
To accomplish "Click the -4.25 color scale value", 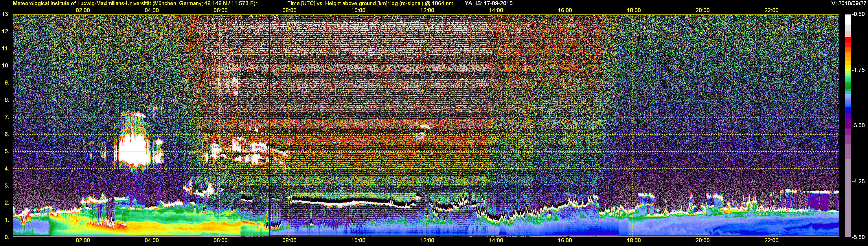I will click(x=858, y=182).
